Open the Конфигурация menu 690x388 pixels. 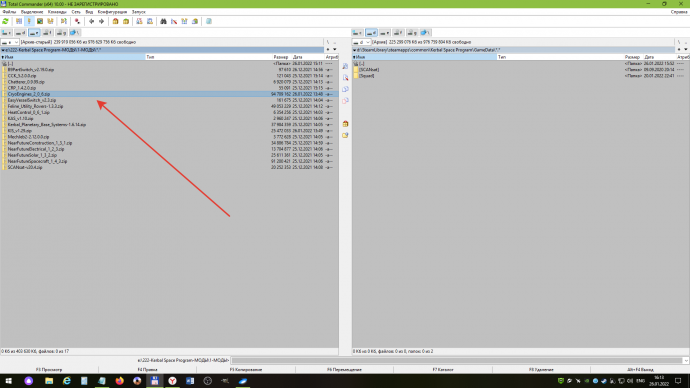pos(112,12)
